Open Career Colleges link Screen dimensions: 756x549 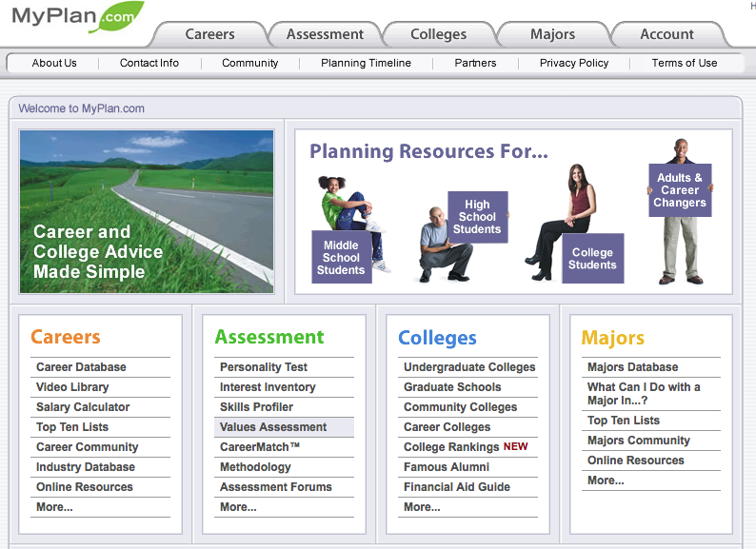tap(447, 427)
